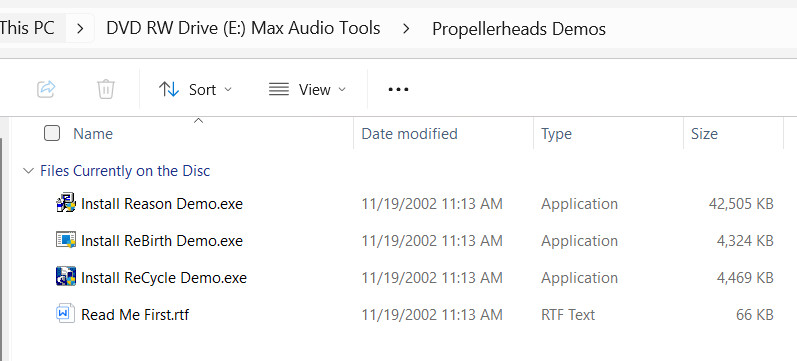
Task: Sort by the Name column header
Action: point(93,134)
